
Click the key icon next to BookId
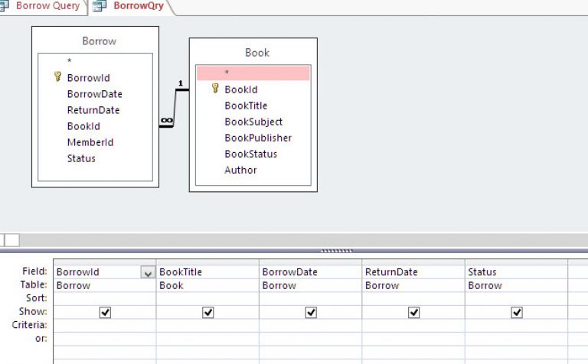click(x=215, y=89)
